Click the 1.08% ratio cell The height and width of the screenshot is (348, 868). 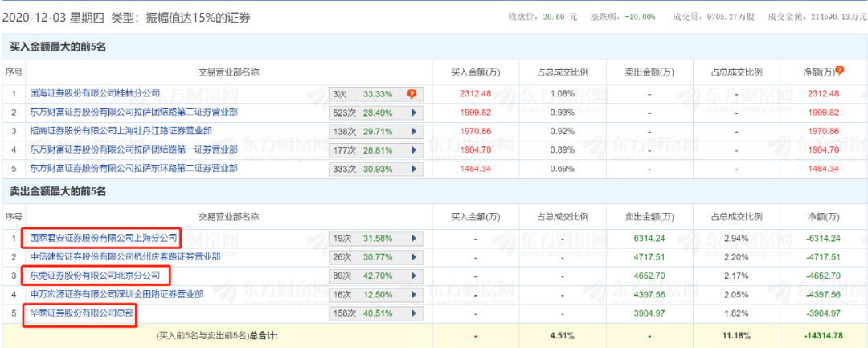(563, 93)
